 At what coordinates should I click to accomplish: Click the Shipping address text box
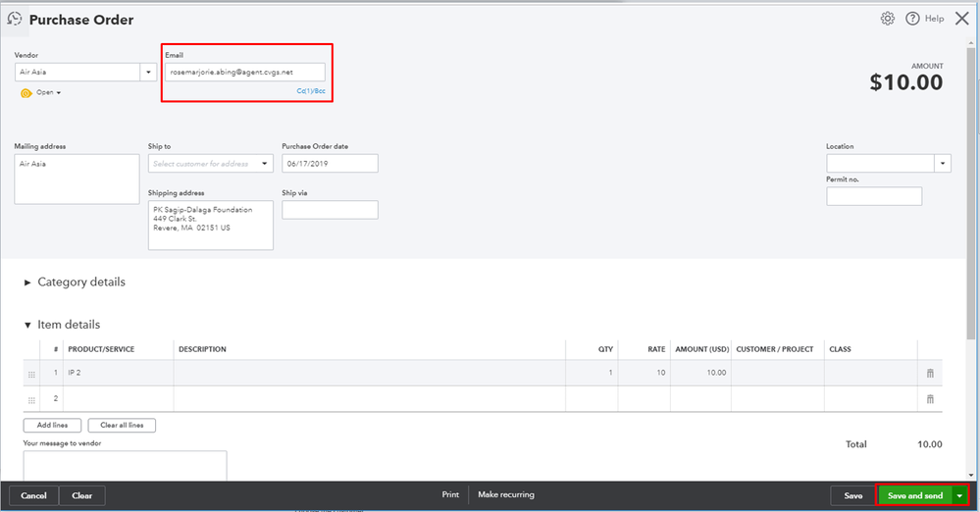point(211,225)
